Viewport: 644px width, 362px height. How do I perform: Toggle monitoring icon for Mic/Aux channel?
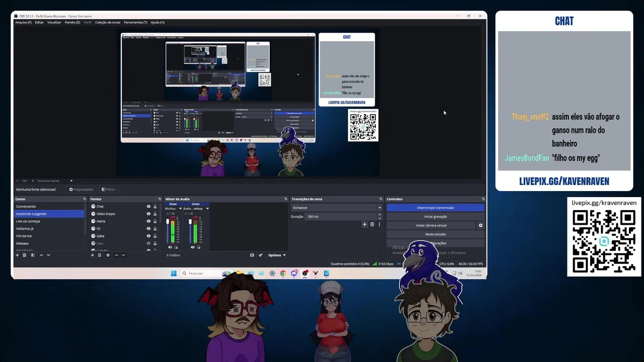[x=176, y=247]
